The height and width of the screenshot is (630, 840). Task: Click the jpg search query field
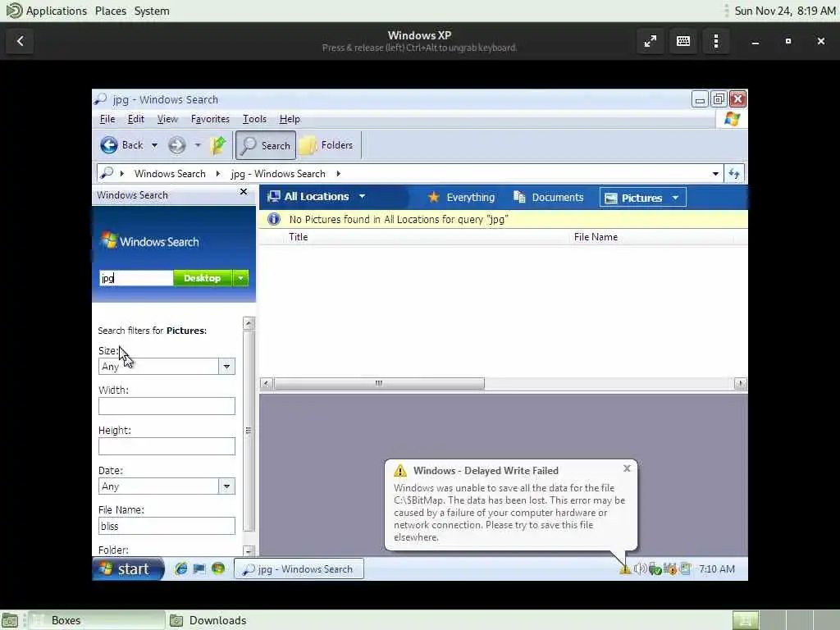tap(136, 278)
